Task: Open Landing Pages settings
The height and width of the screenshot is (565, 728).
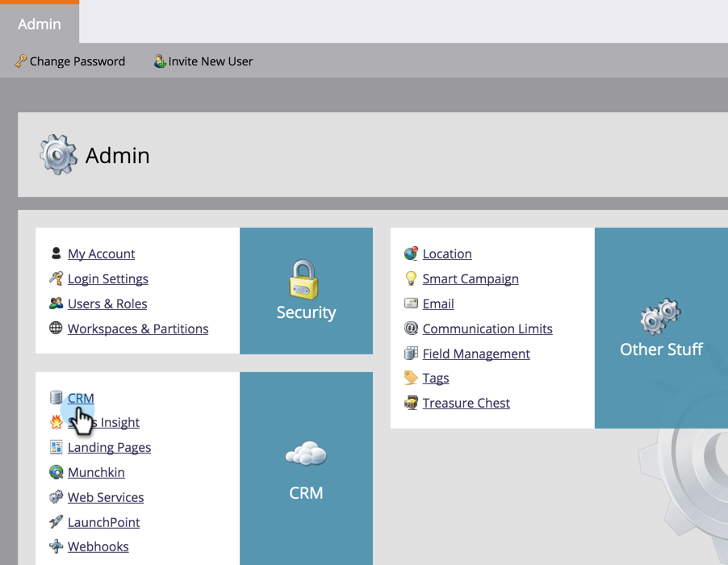Action: [109, 447]
